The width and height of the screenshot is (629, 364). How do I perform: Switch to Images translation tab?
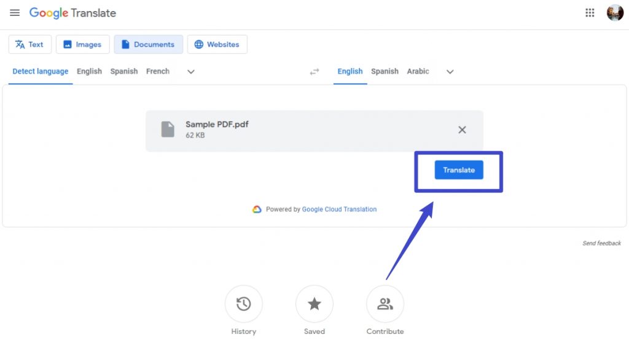pos(82,44)
